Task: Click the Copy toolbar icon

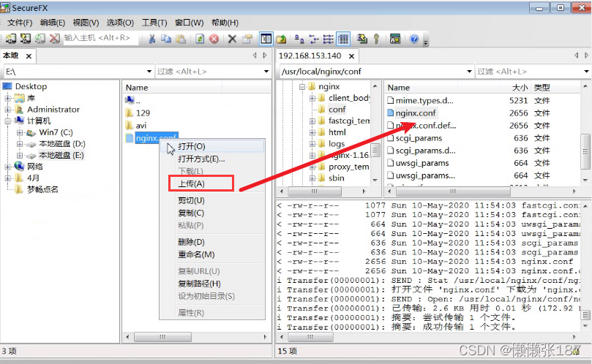Action: 166,39
